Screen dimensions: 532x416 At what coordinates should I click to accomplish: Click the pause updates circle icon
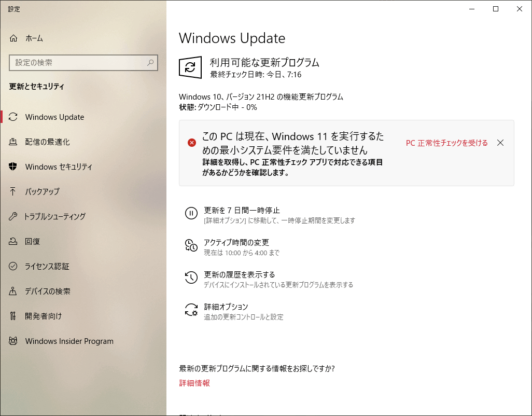click(191, 213)
